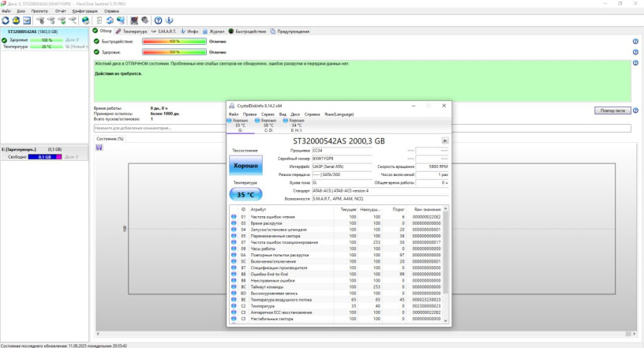Click the Атрибут column header
Screen dimensions: 644x348
click(x=258, y=209)
